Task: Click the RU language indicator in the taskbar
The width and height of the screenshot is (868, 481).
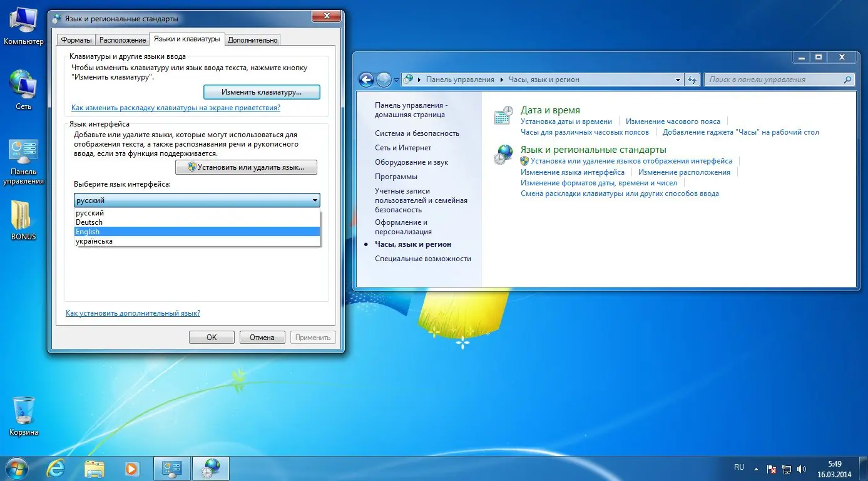Action: click(739, 468)
